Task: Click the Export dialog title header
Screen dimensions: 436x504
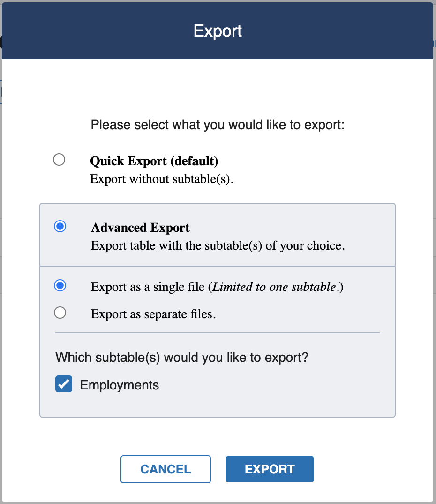Action: (218, 31)
